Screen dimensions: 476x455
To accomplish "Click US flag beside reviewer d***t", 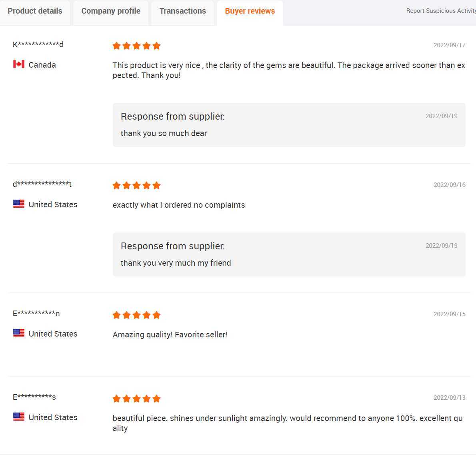I will 19,204.
